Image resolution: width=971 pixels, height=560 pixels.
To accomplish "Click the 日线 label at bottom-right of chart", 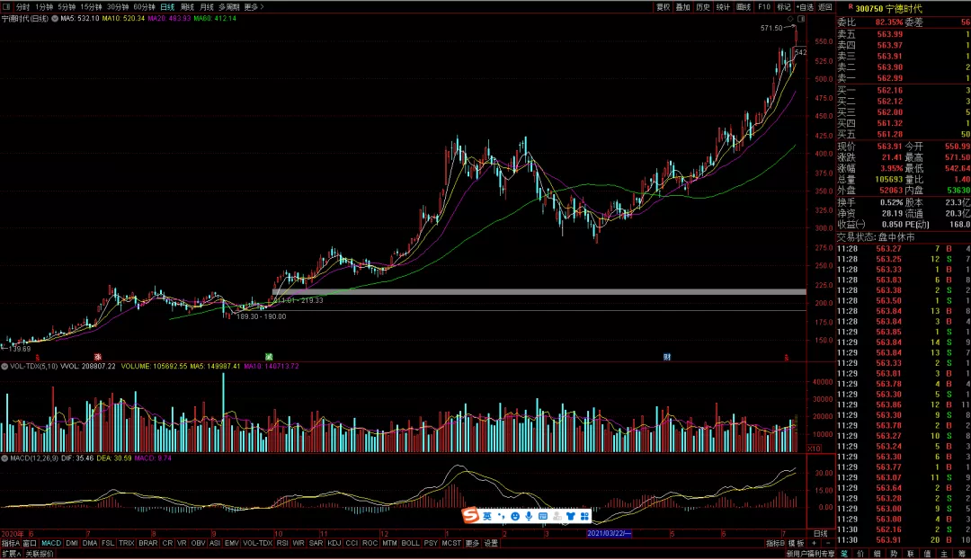I will pos(821,533).
